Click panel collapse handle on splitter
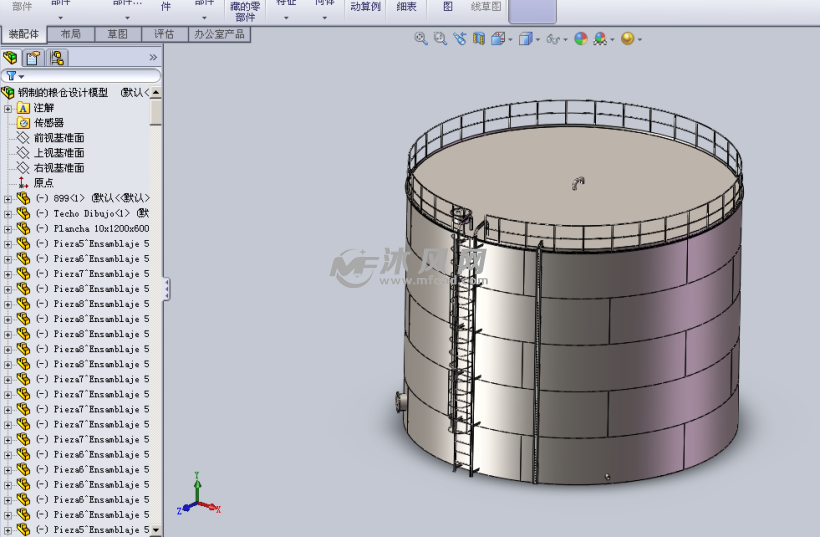The height and width of the screenshot is (537, 820). [x=166, y=289]
